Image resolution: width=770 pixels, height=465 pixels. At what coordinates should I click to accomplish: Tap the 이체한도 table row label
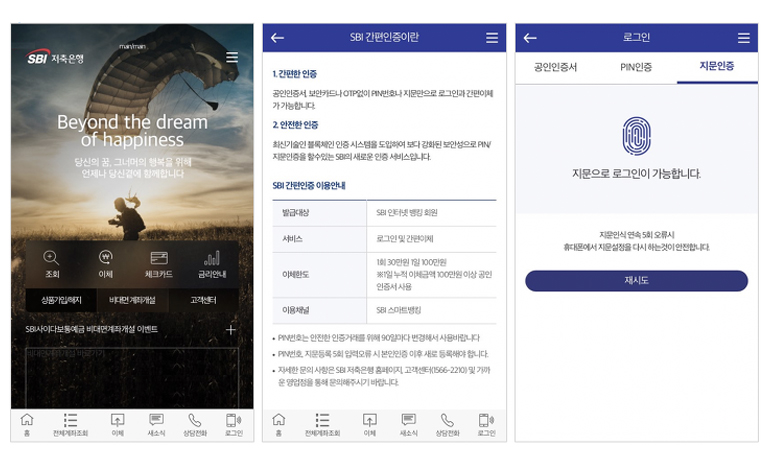(295, 274)
